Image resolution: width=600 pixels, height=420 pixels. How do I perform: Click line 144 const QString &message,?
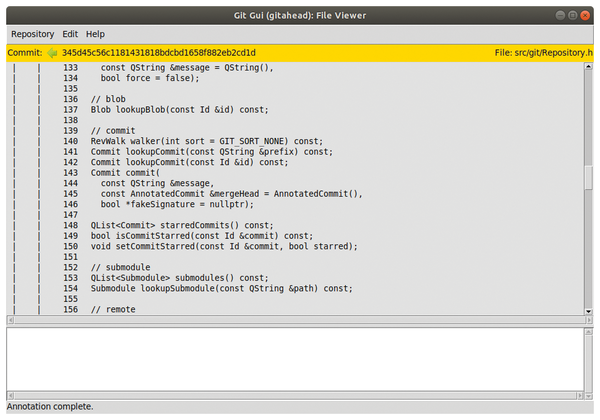[157, 183]
